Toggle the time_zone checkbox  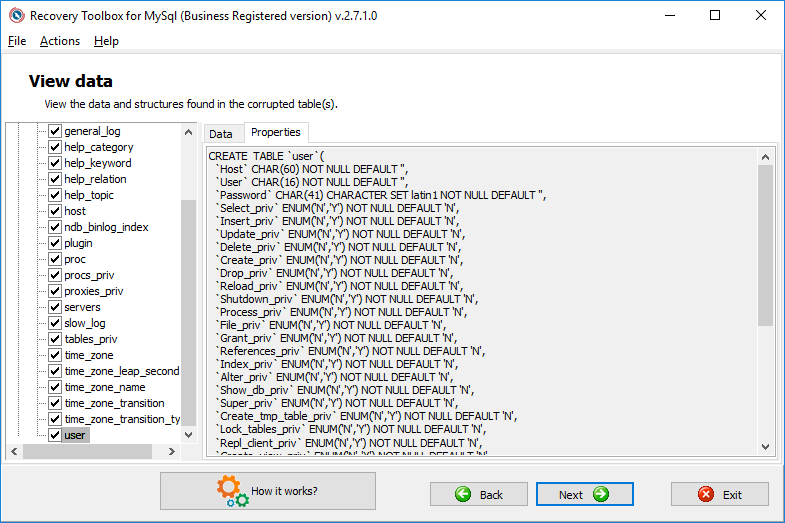click(x=55, y=355)
